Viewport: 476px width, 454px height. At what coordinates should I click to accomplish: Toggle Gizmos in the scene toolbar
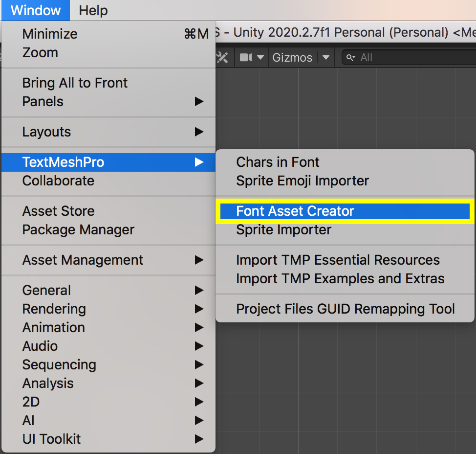(292, 57)
